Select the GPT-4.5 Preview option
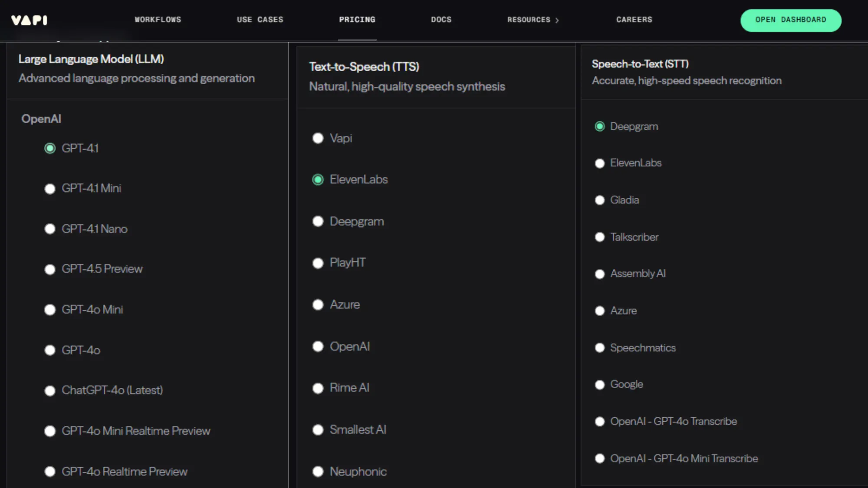The width and height of the screenshot is (868, 488). (50, 269)
